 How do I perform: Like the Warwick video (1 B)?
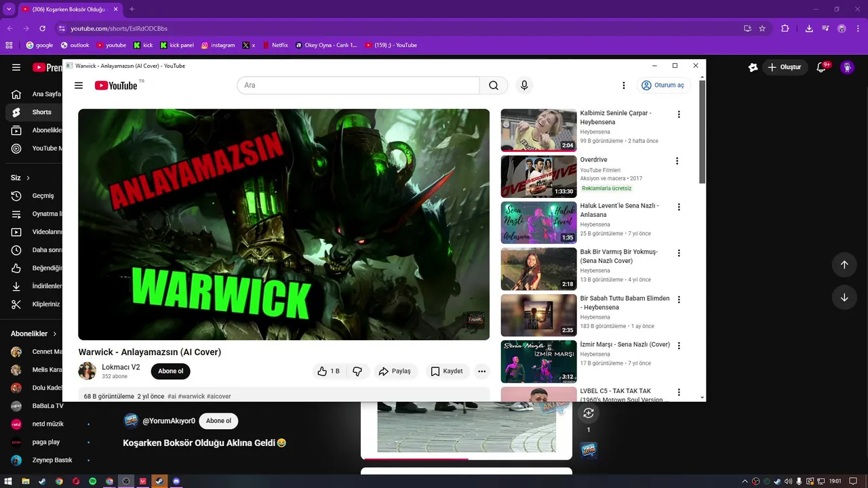(329, 371)
